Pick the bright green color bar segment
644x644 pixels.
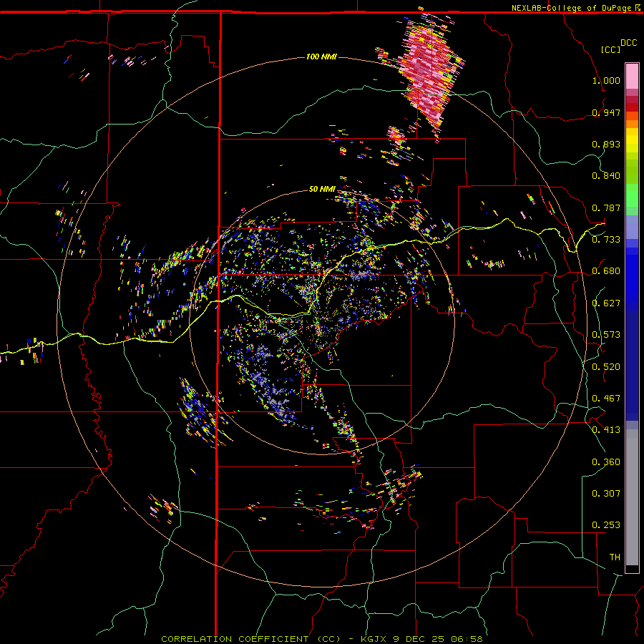click(x=632, y=195)
